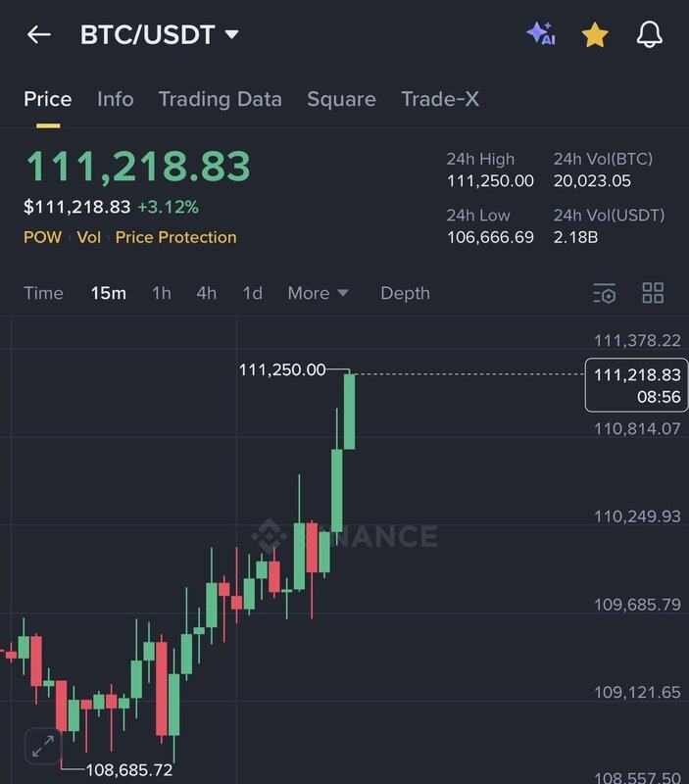Switch to the Square tab
Screen dimensions: 689x784
click(x=341, y=99)
